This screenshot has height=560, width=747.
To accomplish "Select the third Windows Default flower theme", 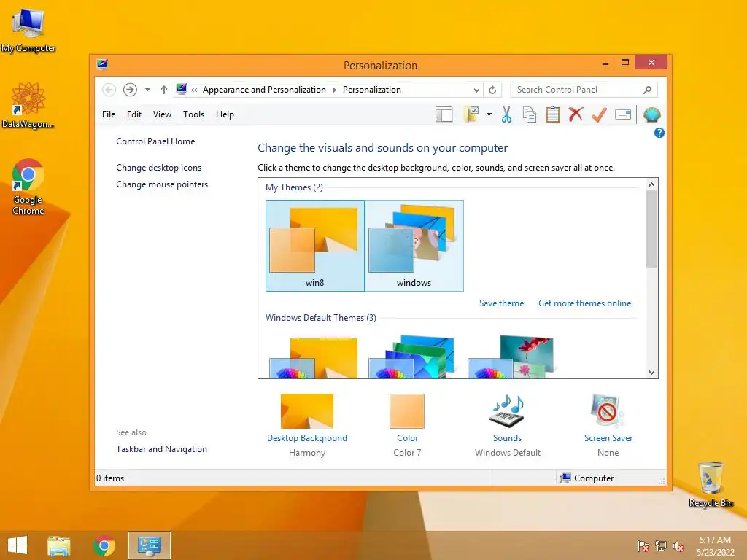I will point(511,357).
